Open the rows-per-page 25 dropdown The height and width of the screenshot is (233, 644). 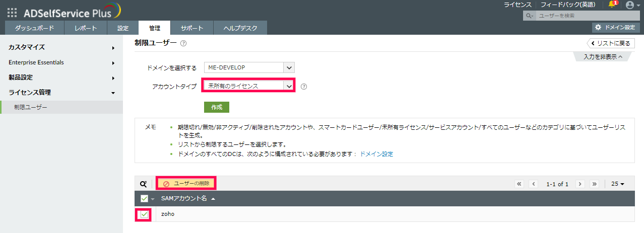(617, 184)
